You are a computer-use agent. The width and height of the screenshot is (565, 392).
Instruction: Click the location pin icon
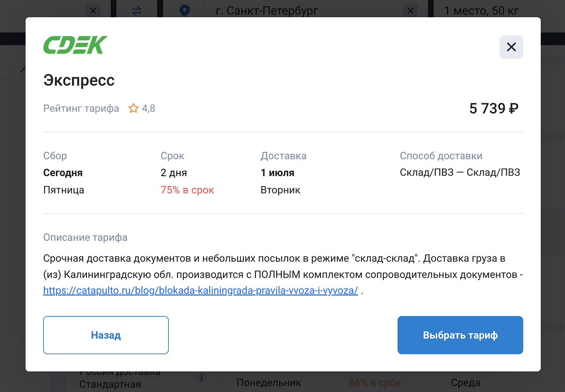point(185,11)
